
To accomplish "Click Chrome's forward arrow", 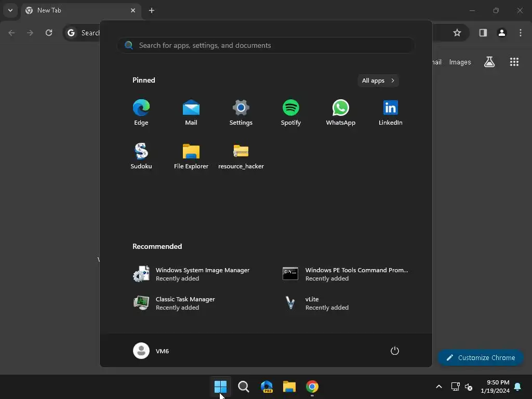I will pyautogui.click(x=30, y=33).
